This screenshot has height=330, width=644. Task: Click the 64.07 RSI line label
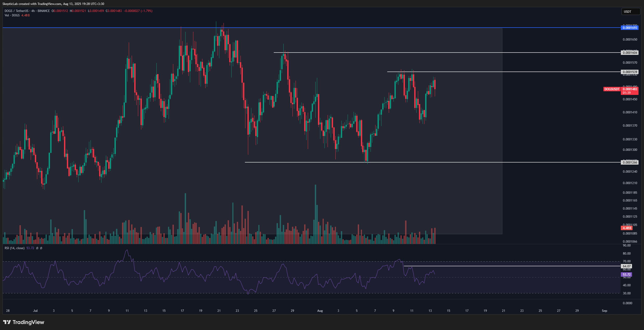click(x=627, y=266)
